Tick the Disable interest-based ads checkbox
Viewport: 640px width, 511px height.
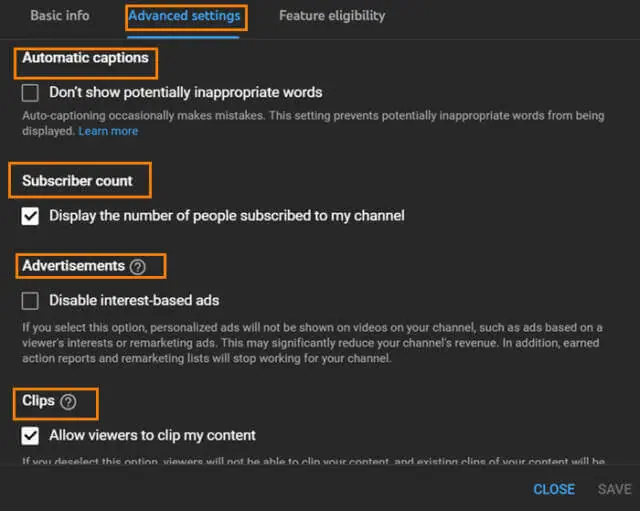click(x=30, y=301)
